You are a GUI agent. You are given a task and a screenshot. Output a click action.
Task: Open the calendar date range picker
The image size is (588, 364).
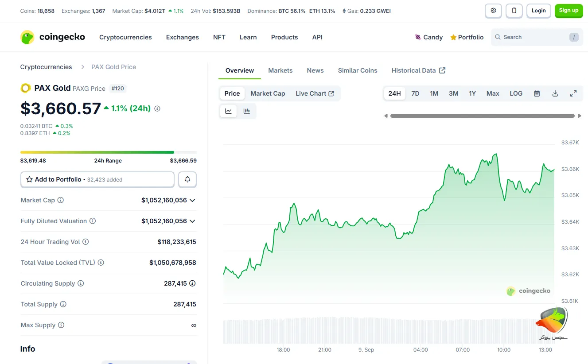537,93
